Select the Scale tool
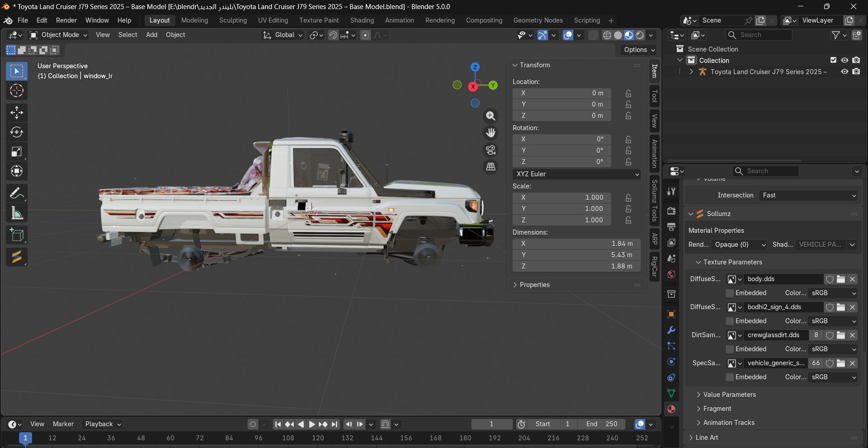The height and width of the screenshot is (448, 868). tap(17, 151)
